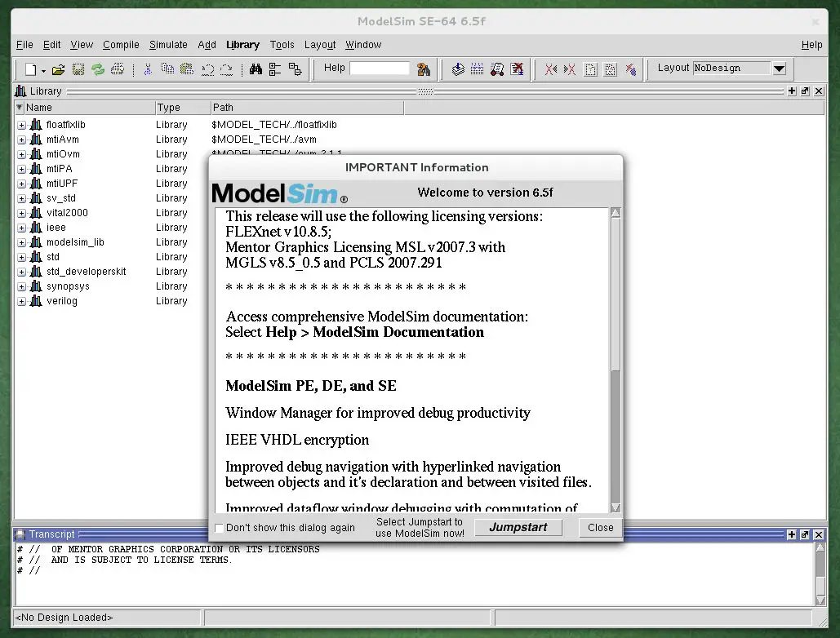The image size is (840, 638).
Task: Click the Cut scissors icon
Action: tap(148, 69)
